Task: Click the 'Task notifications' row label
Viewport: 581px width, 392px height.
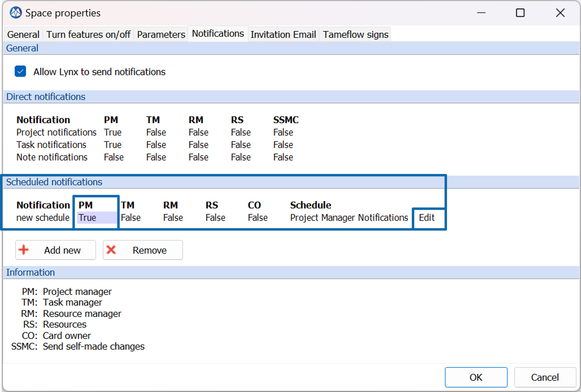Action: click(x=51, y=145)
